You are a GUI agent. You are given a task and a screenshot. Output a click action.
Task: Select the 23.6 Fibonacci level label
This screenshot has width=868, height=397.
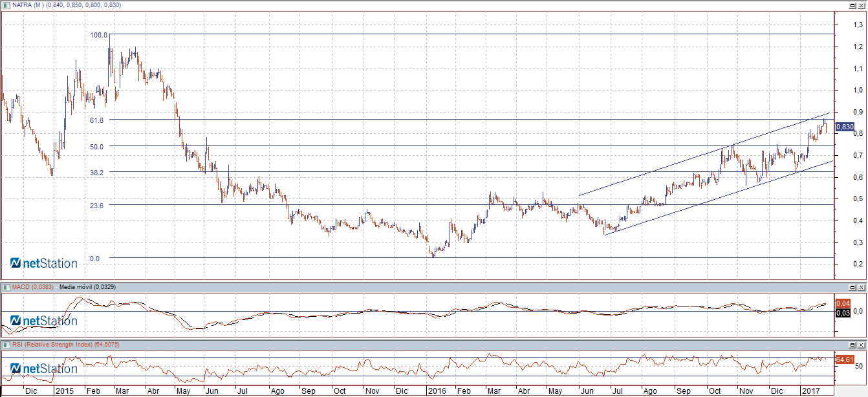coord(97,206)
